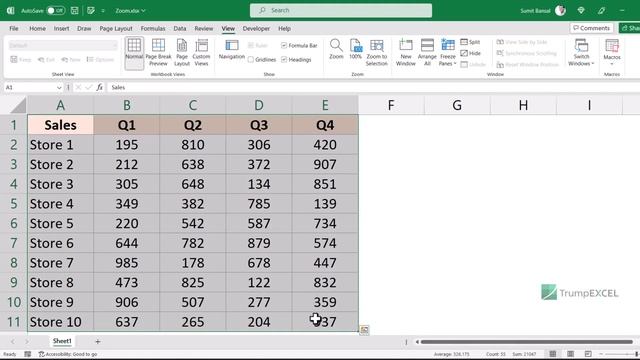Switch to the Insert tab
The height and width of the screenshot is (360, 640).
[x=61, y=29]
